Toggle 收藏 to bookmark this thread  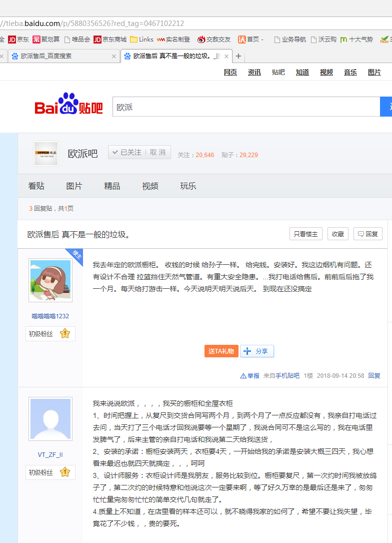[337, 234]
